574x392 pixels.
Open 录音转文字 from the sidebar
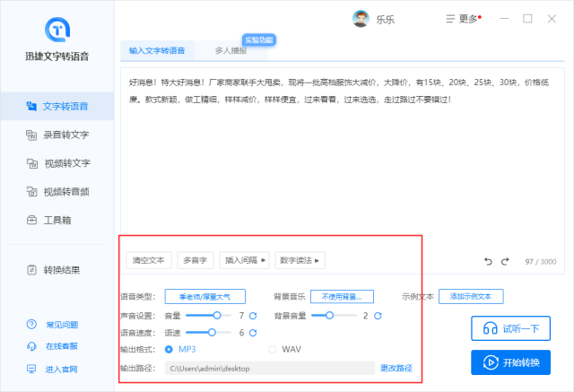point(57,135)
